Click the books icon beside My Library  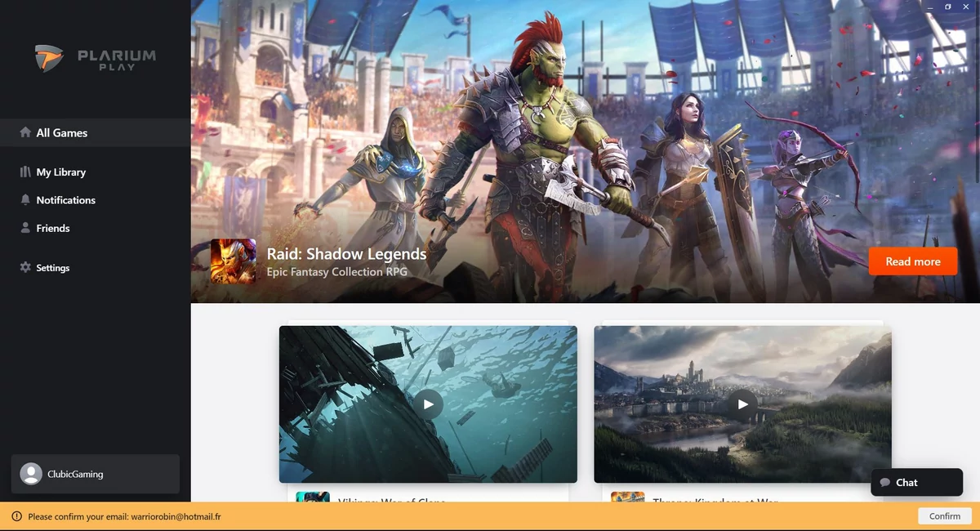coord(25,172)
